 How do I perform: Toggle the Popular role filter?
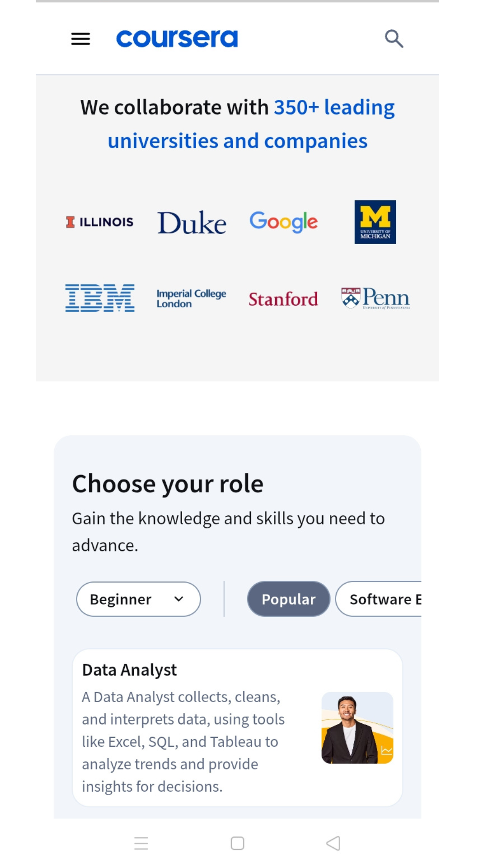[288, 599]
